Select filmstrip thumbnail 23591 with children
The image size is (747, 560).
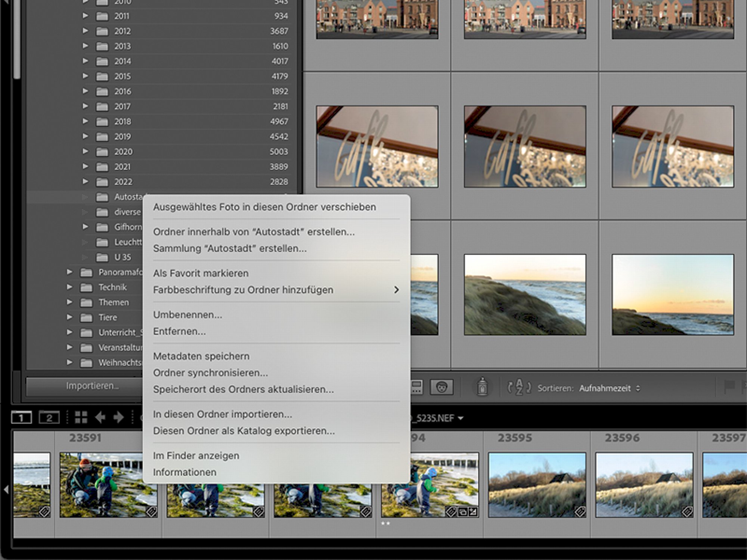point(101,485)
